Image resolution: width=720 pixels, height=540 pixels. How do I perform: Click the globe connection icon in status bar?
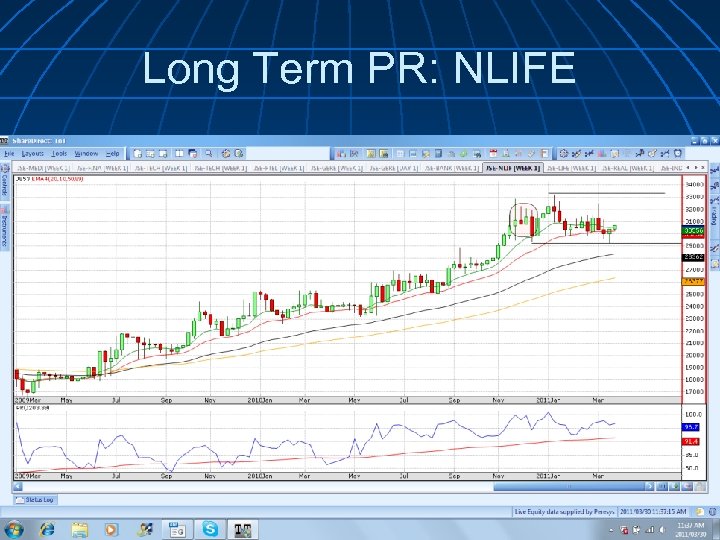tap(713, 512)
